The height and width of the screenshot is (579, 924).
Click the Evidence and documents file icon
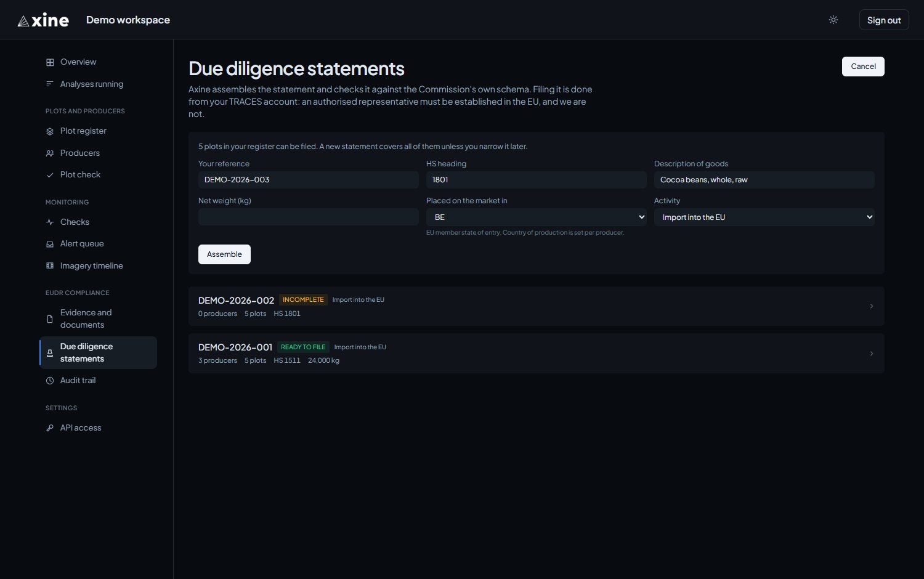(50, 319)
